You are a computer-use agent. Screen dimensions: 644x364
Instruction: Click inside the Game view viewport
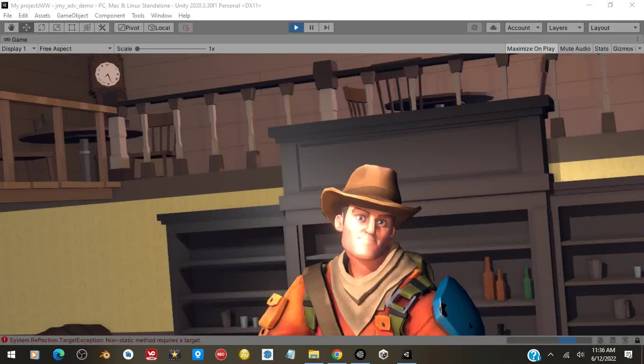pyautogui.click(x=322, y=194)
